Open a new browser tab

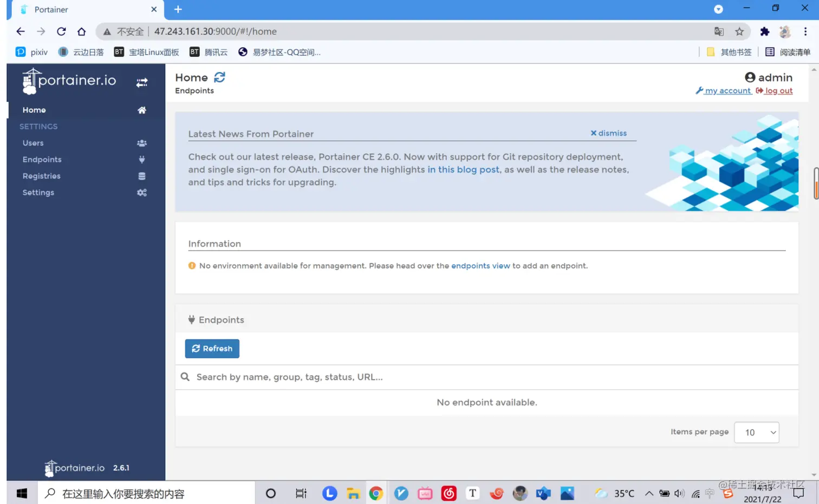coord(178,9)
